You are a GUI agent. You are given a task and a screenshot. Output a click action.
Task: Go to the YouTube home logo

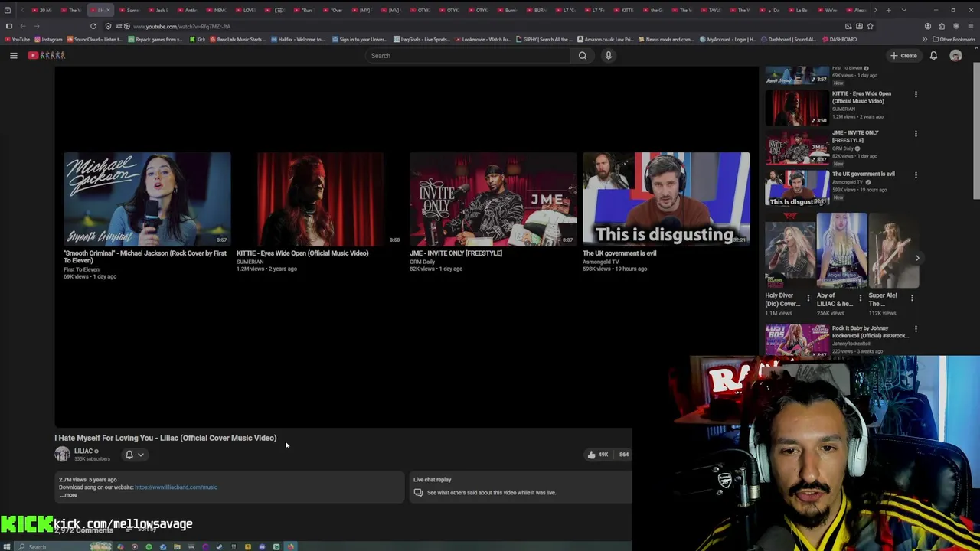pyautogui.click(x=47, y=55)
